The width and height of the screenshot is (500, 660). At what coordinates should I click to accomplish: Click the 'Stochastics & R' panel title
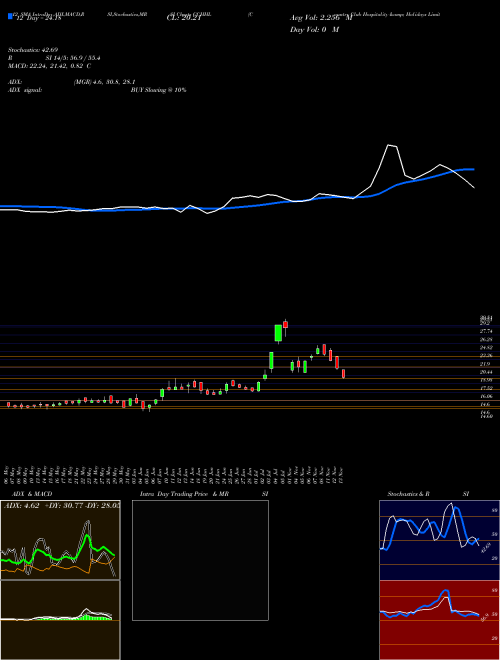tap(410, 494)
